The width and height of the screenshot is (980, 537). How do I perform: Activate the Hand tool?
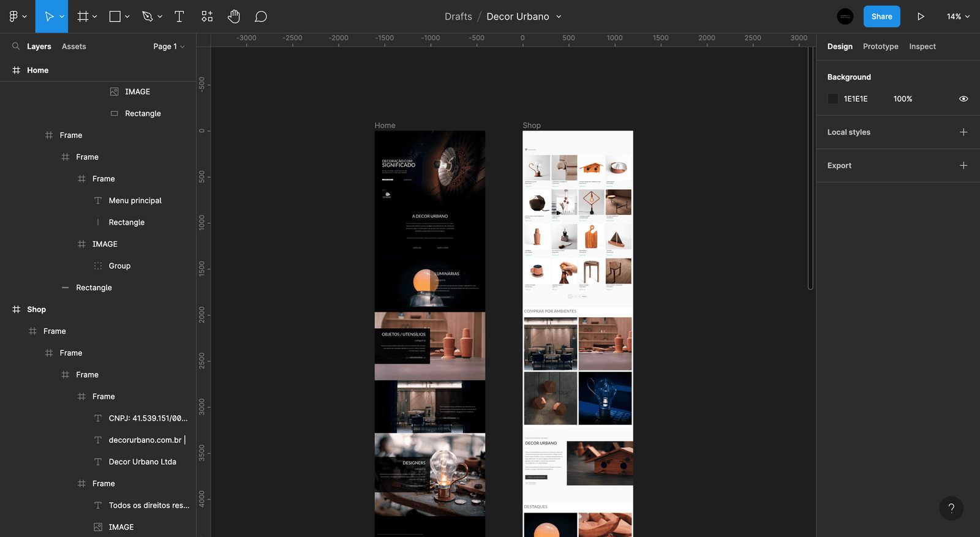click(233, 17)
